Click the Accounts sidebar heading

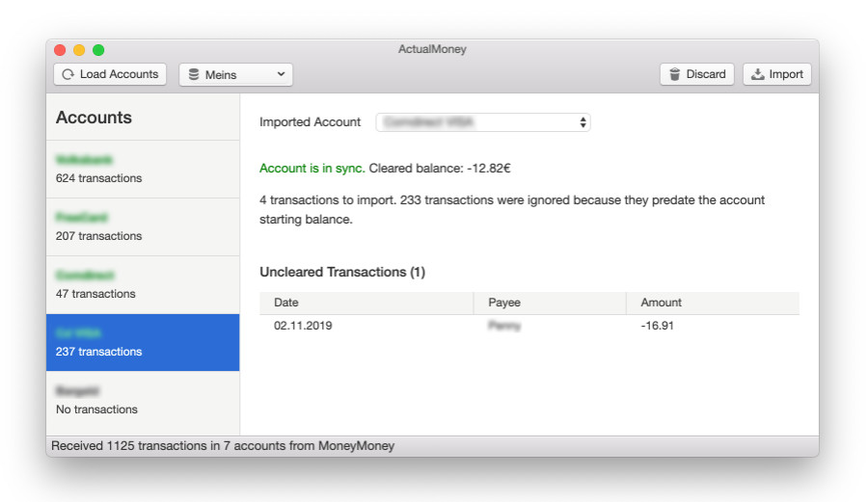(95, 118)
